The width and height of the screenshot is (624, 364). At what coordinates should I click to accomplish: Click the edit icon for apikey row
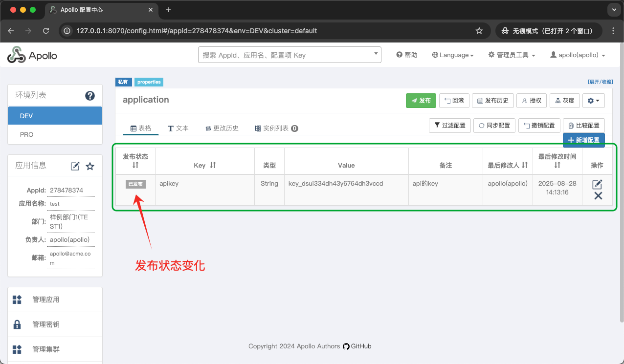(x=597, y=184)
